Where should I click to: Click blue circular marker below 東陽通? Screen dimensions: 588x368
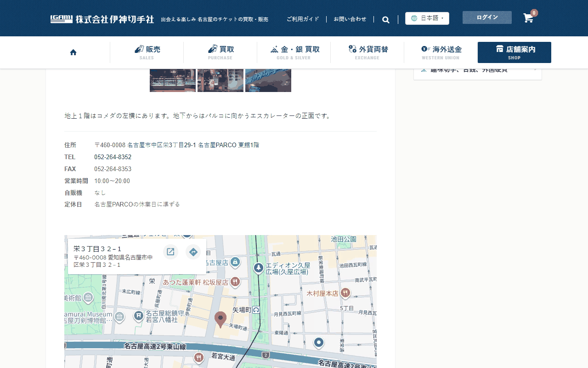(319, 342)
